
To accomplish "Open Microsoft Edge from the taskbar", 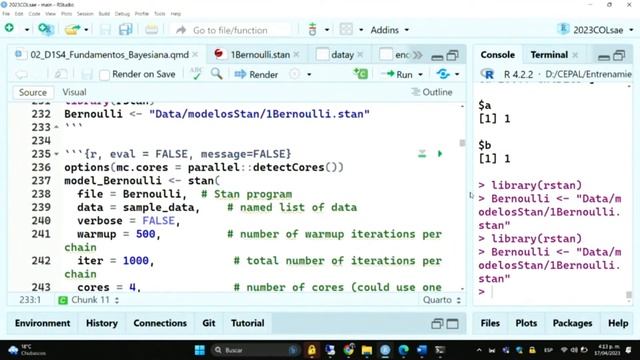I will pos(403,350).
